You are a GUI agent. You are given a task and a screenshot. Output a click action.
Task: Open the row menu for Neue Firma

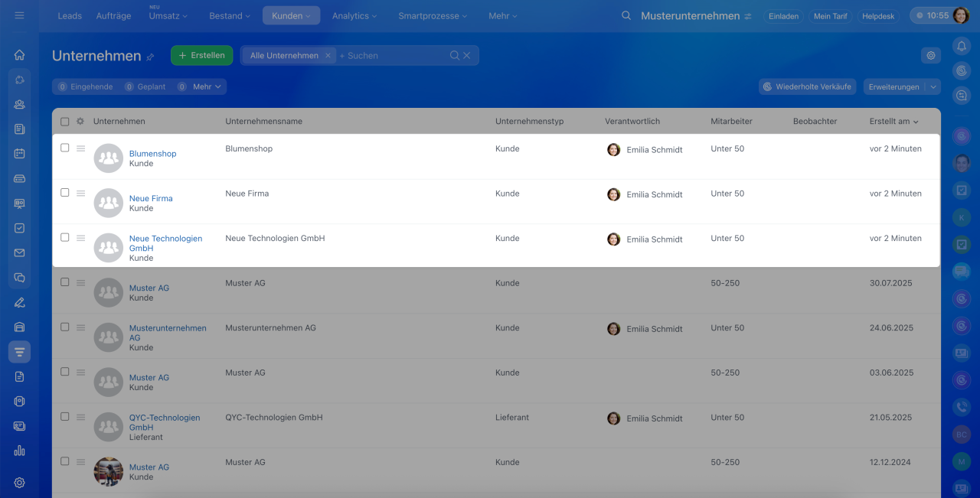coord(80,194)
